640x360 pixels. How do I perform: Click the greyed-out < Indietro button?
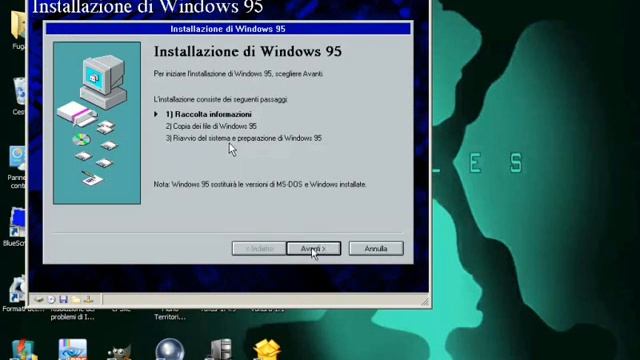[x=259, y=249]
